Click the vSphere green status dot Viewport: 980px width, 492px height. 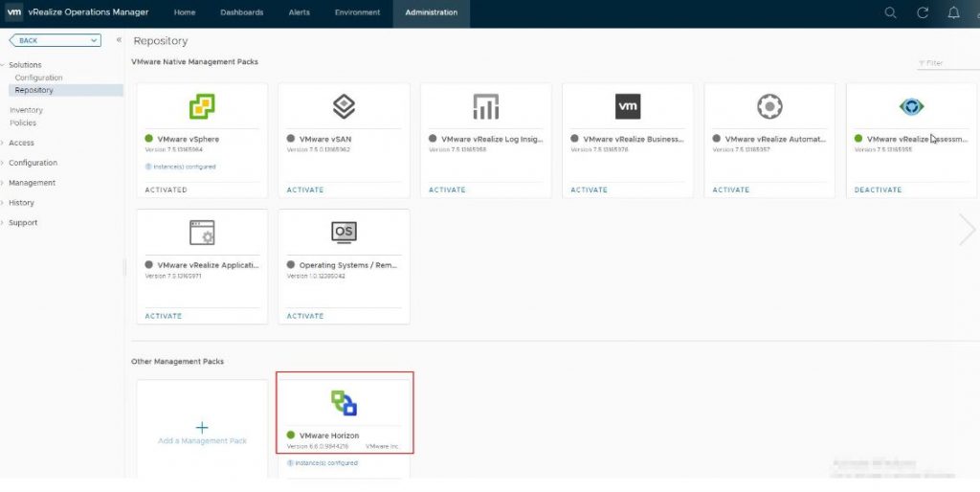click(x=148, y=139)
